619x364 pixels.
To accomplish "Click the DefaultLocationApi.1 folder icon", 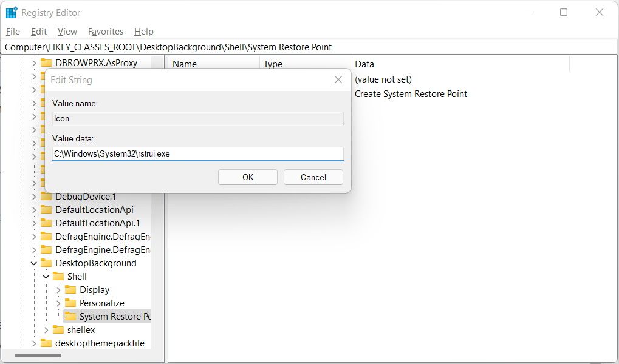I will tap(46, 223).
